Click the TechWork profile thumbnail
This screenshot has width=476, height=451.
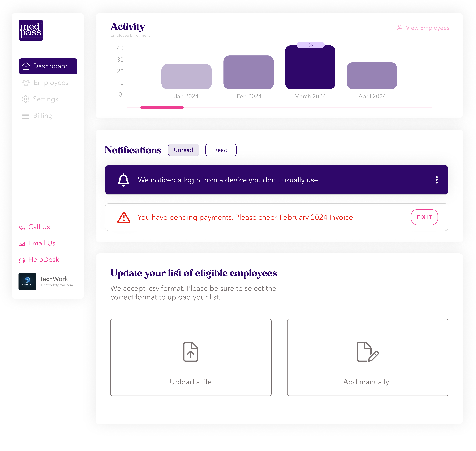click(27, 282)
